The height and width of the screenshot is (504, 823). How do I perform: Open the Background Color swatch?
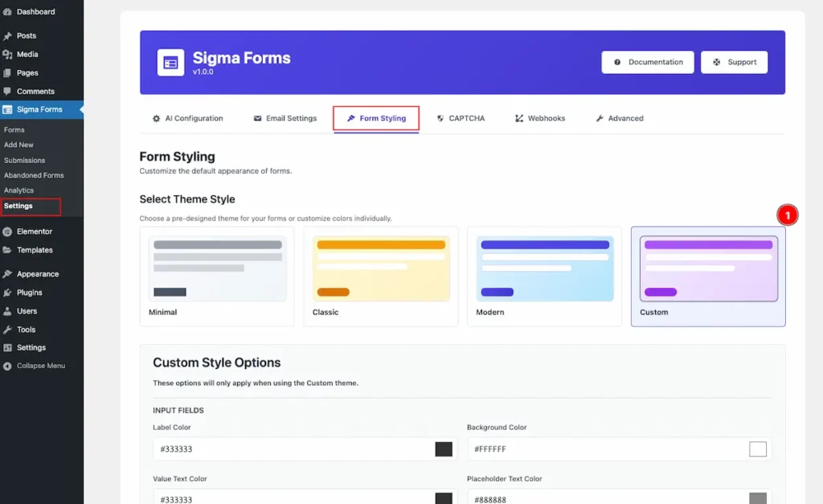(758, 449)
